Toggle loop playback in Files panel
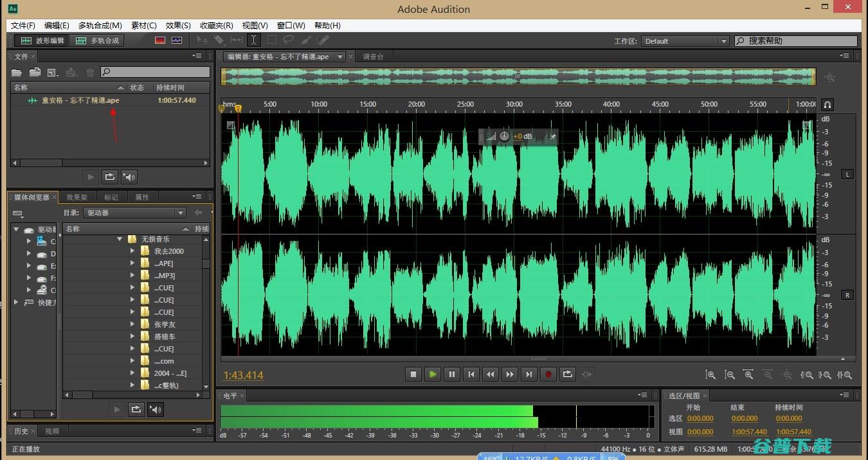The image size is (868, 460). pos(110,177)
